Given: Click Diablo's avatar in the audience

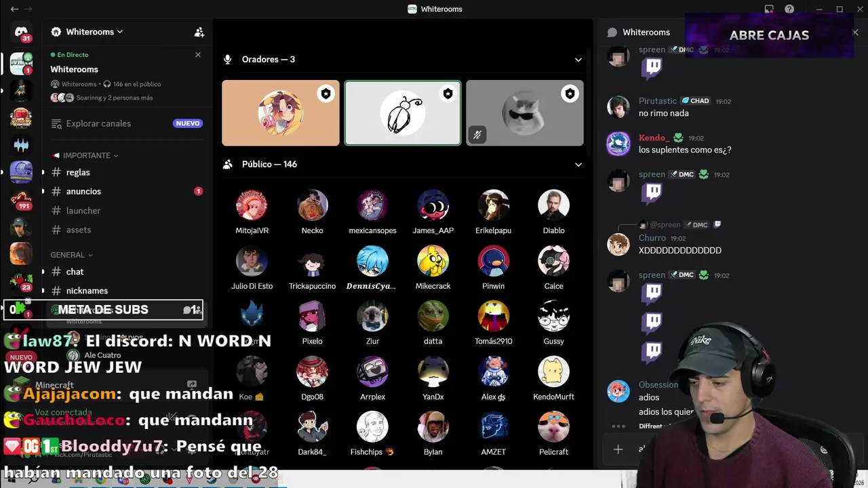Looking at the screenshot, I should click(x=553, y=205).
